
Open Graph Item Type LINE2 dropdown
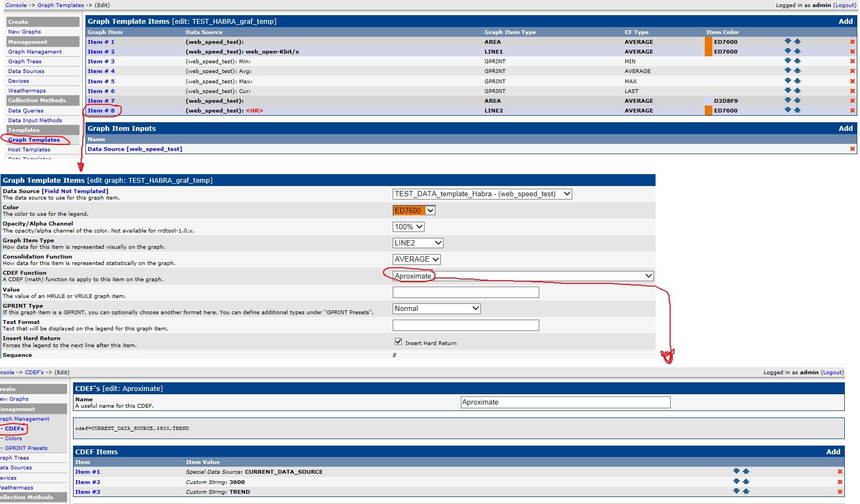[418, 243]
